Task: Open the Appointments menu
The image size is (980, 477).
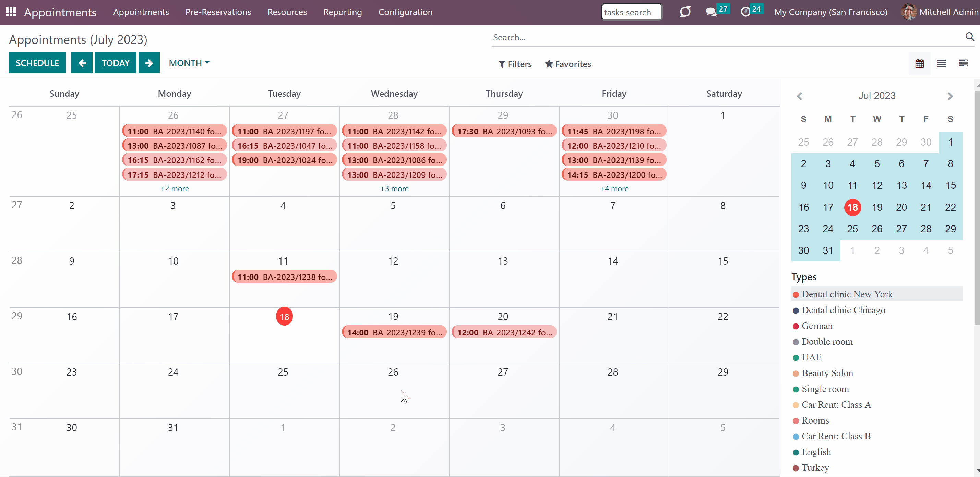Action: point(141,12)
